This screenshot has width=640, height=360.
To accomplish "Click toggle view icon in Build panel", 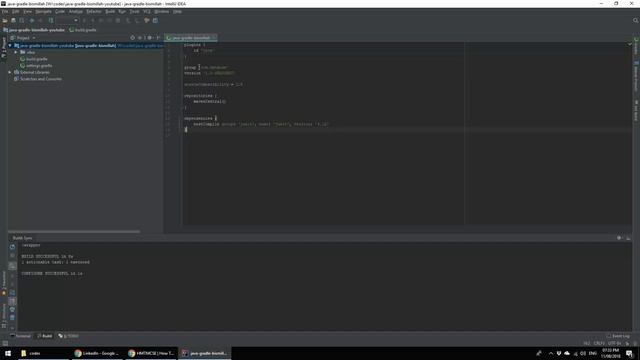I will pyautogui.click(x=12, y=265).
